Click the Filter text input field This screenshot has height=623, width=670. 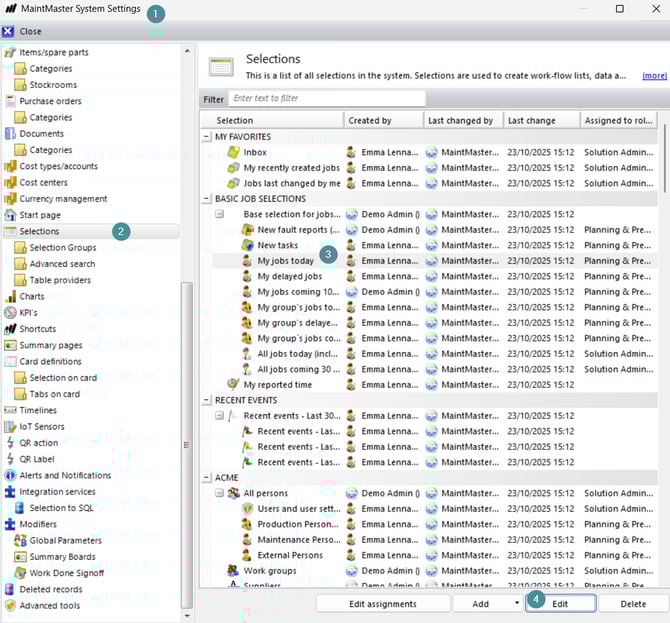click(x=327, y=99)
